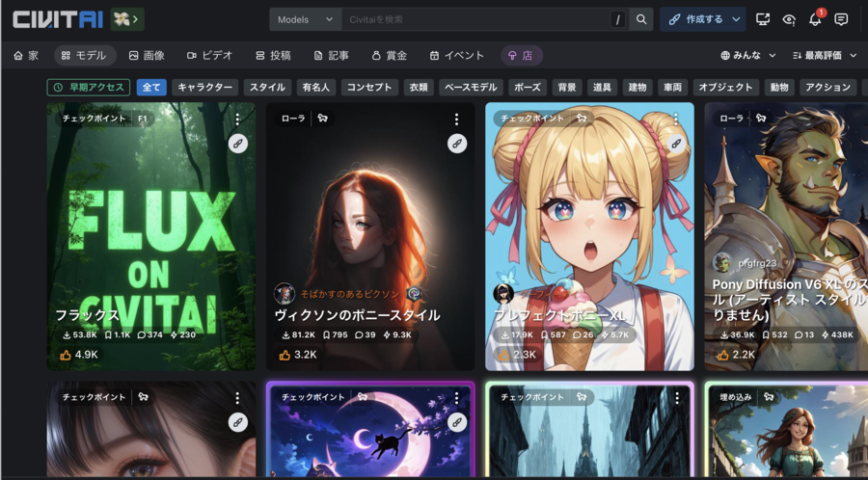This screenshot has height=480, width=868.
Task: Filter by 動物 category
Action: click(x=779, y=88)
